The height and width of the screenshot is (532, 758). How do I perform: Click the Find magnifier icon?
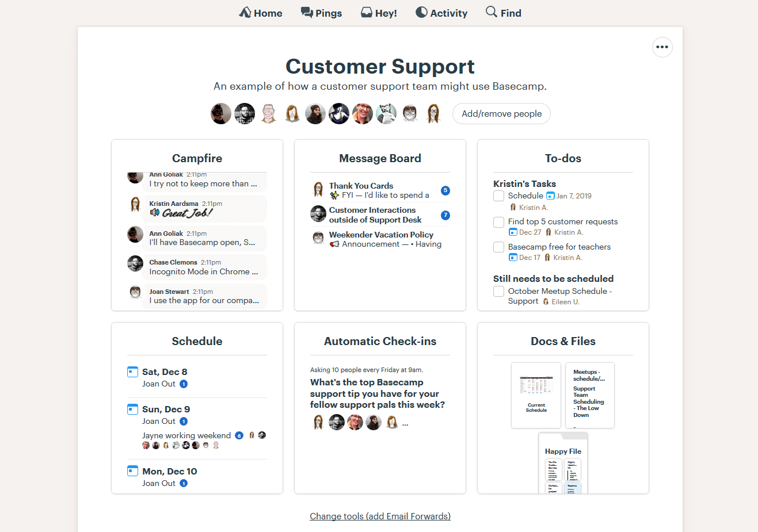492,12
